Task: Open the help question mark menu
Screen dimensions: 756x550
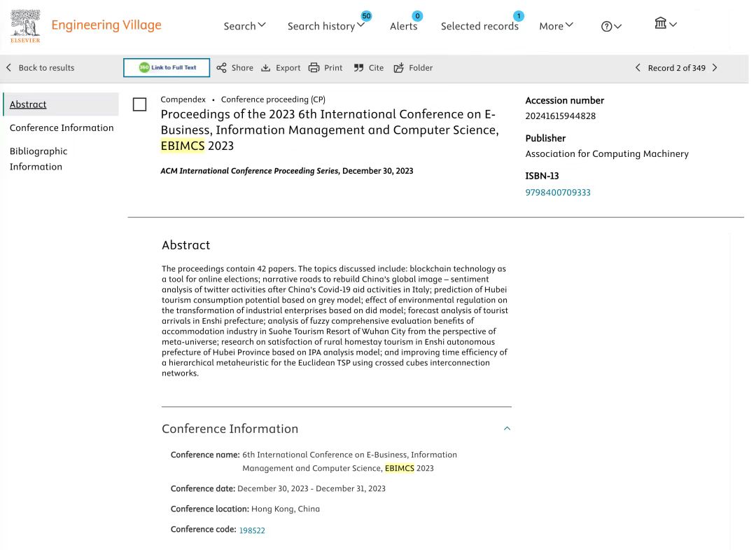Action: (x=611, y=27)
